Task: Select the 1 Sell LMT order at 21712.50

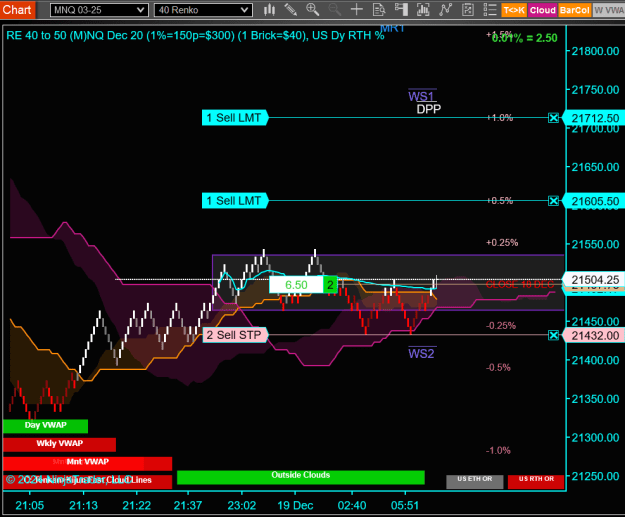Action: coord(235,118)
